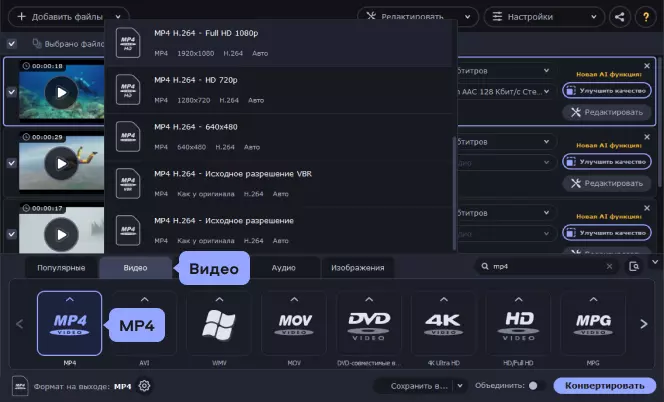
Task: Select the WMV Windows format tile
Action: [x=219, y=323]
